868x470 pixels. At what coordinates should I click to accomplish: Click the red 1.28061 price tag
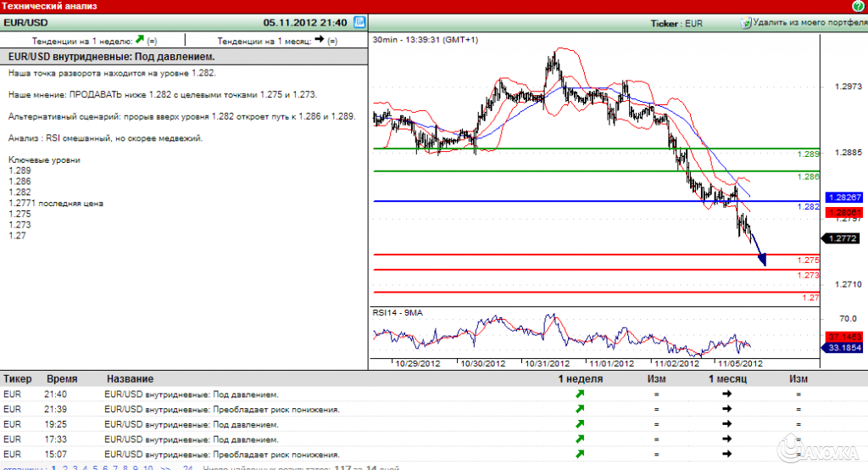tap(844, 212)
